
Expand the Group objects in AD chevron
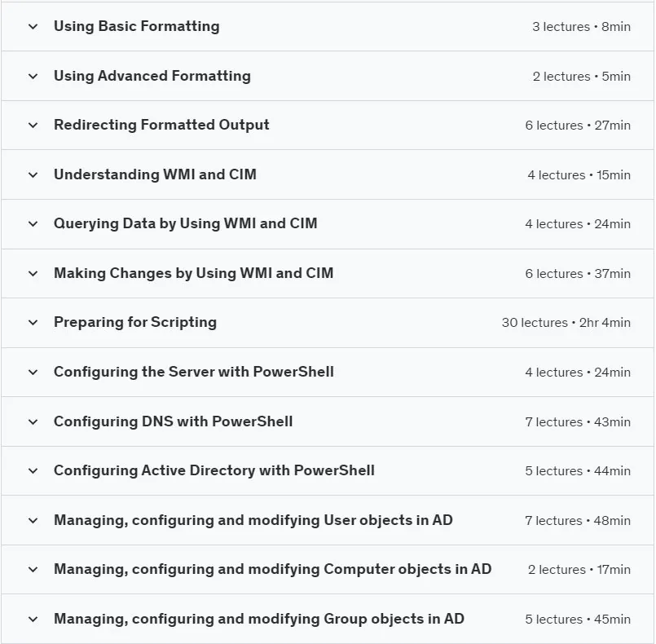[x=33, y=620]
